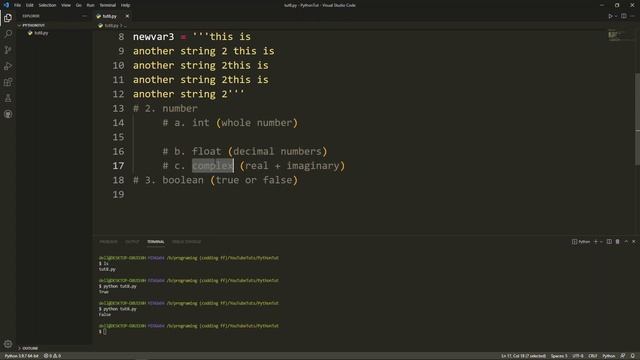Change indentation via Spaces status item
Image resolution: width=640 pixels, height=360 pixels.
click(x=559, y=356)
